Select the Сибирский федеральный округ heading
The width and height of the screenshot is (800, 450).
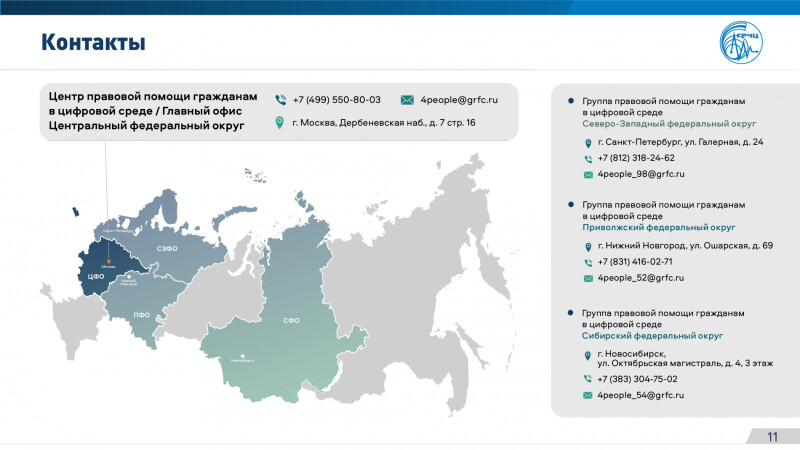pos(651,336)
